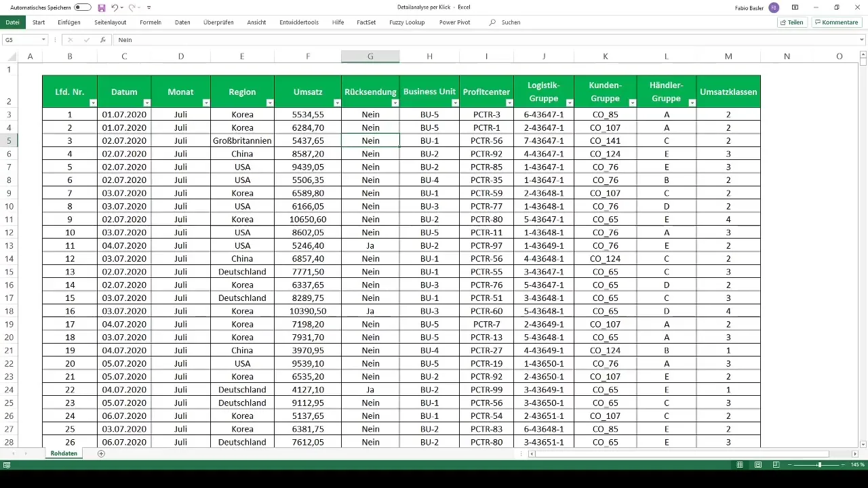Open the Formeln ribbon tab

151,22
